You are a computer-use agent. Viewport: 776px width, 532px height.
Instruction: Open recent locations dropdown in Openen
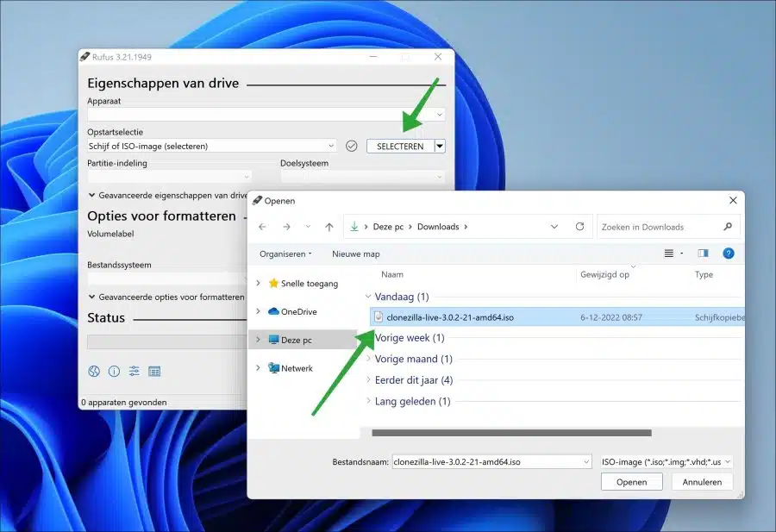(308, 227)
